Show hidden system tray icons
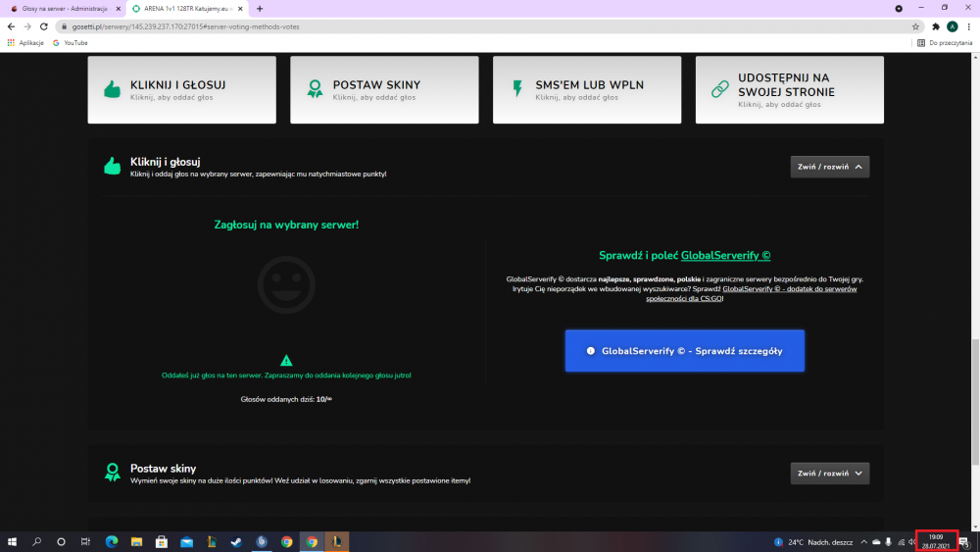This screenshot has height=552, width=980. click(863, 542)
